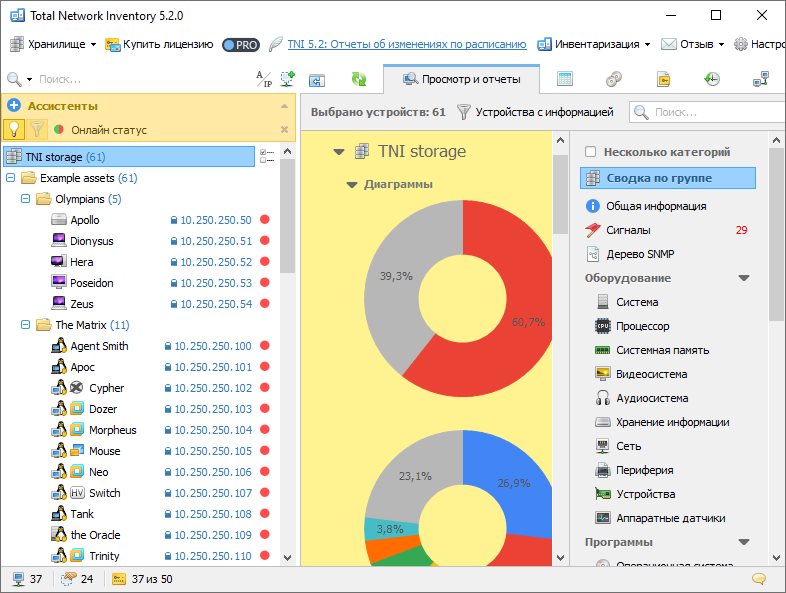Collapse The Matrix group
The height and width of the screenshot is (593, 786).
26,325
